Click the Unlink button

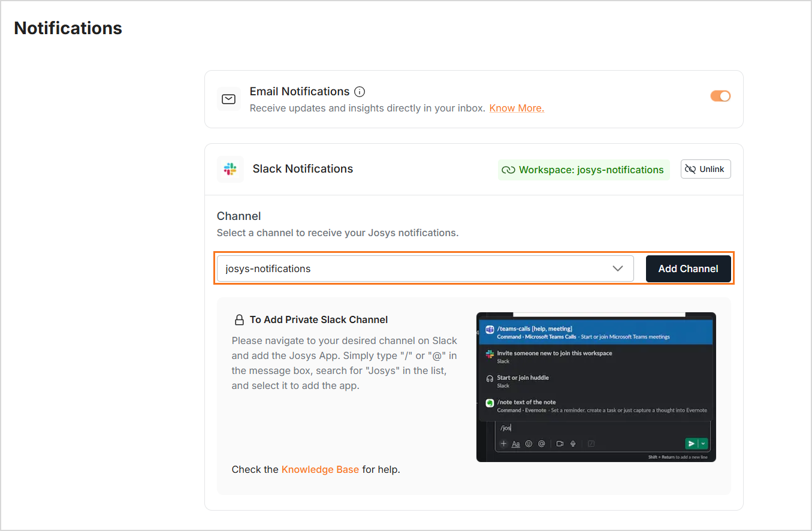click(x=706, y=169)
